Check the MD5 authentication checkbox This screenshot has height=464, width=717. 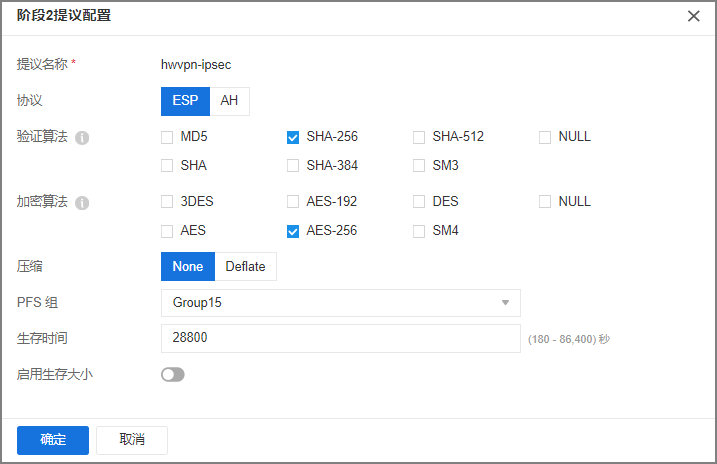[x=167, y=137]
